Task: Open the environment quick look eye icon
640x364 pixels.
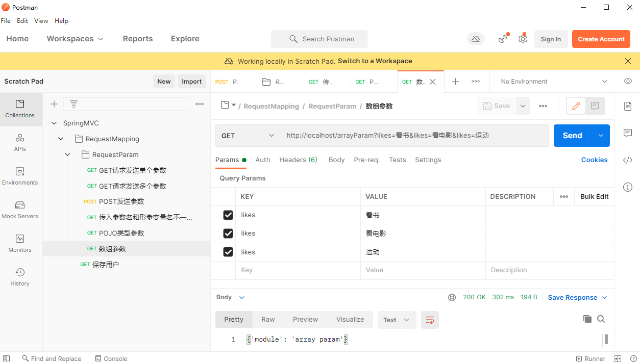Action: coord(628,82)
